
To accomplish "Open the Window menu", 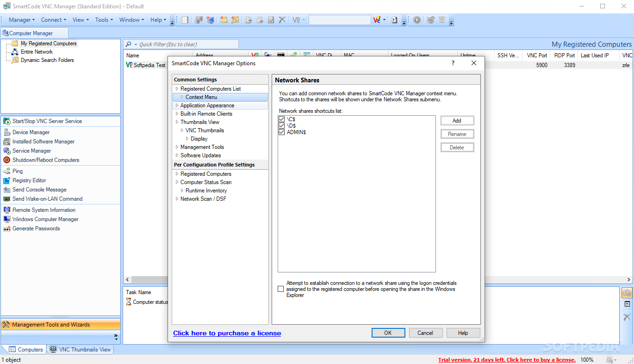I will [131, 20].
